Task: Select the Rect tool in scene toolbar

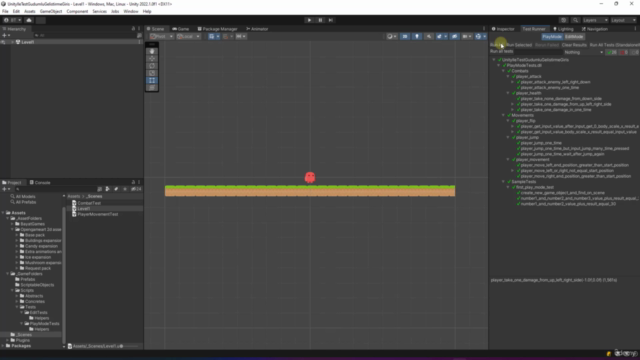Action: (x=152, y=80)
